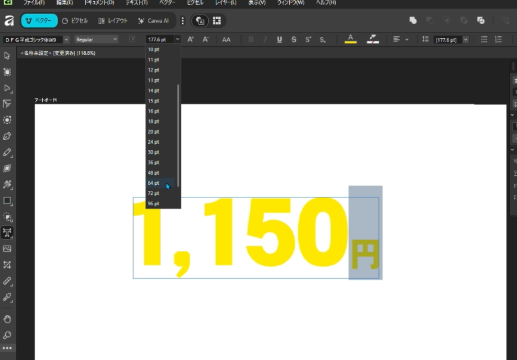Open the テキスト menu

click(137, 3)
